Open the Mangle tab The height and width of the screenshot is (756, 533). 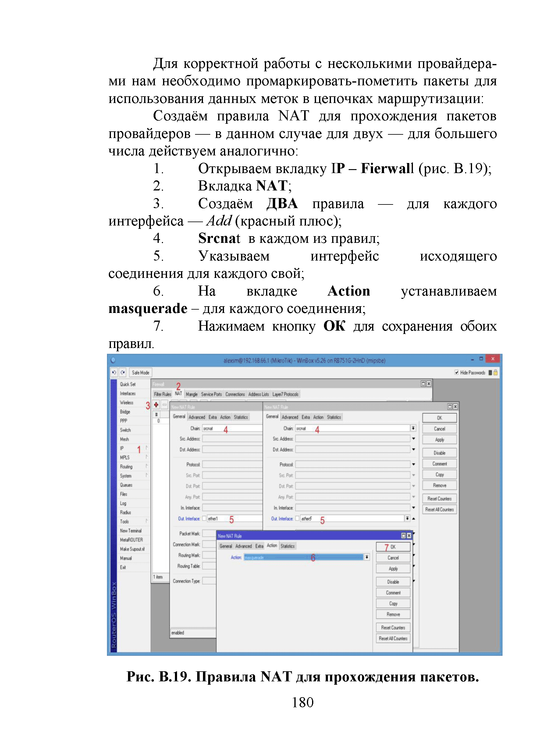pos(192,394)
